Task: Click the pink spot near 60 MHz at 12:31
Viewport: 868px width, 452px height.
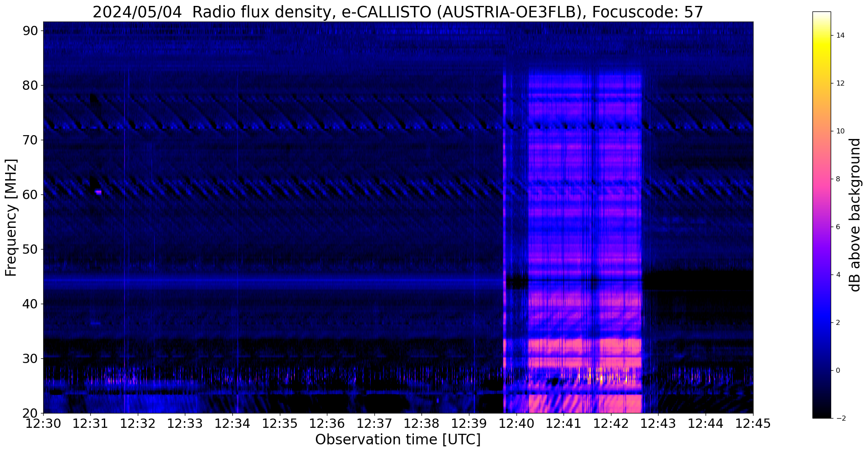Action: (x=98, y=192)
